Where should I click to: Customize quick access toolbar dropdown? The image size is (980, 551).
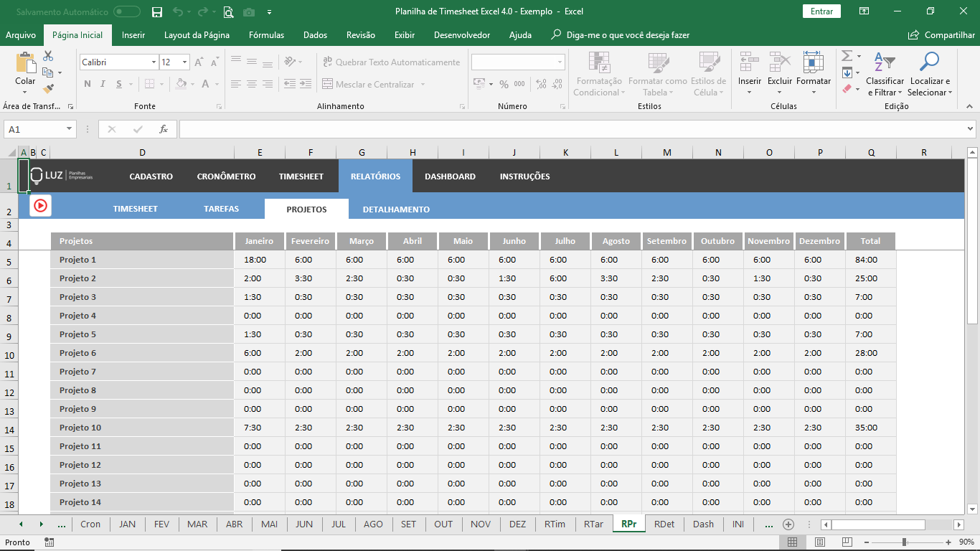(269, 11)
